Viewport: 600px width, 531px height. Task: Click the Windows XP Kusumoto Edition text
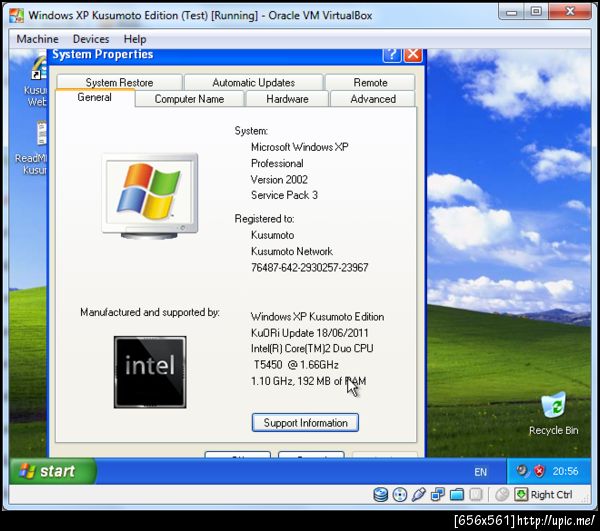317,317
